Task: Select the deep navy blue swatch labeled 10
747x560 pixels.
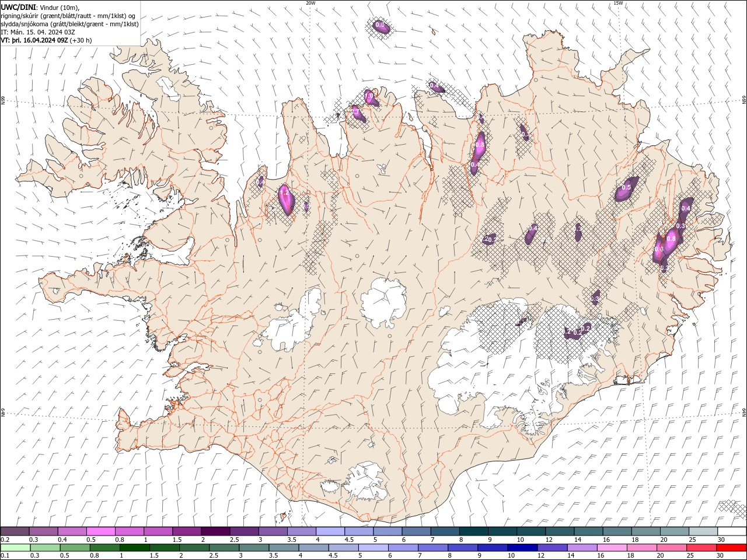Action: coord(522,548)
